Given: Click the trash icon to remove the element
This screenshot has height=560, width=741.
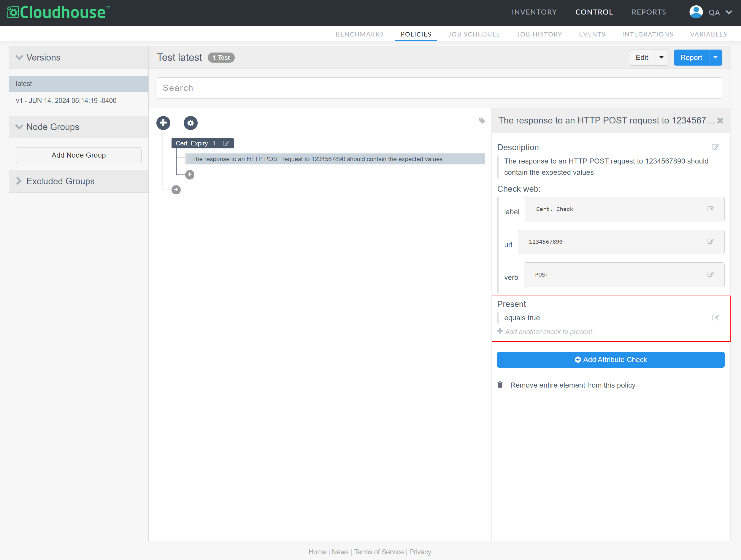Looking at the screenshot, I should (x=500, y=385).
